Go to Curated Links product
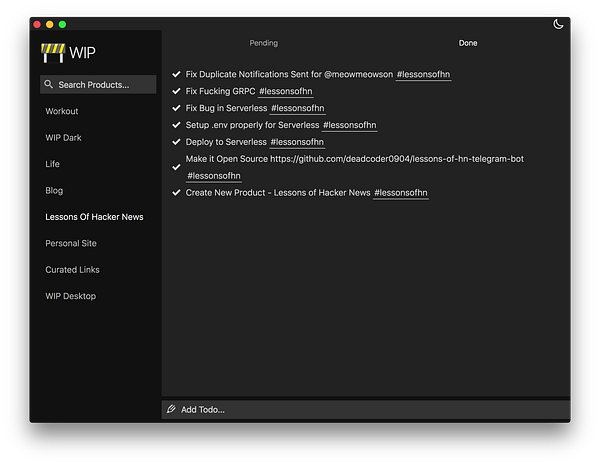The width and height of the screenshot is (600, 465). click(72, 270)
